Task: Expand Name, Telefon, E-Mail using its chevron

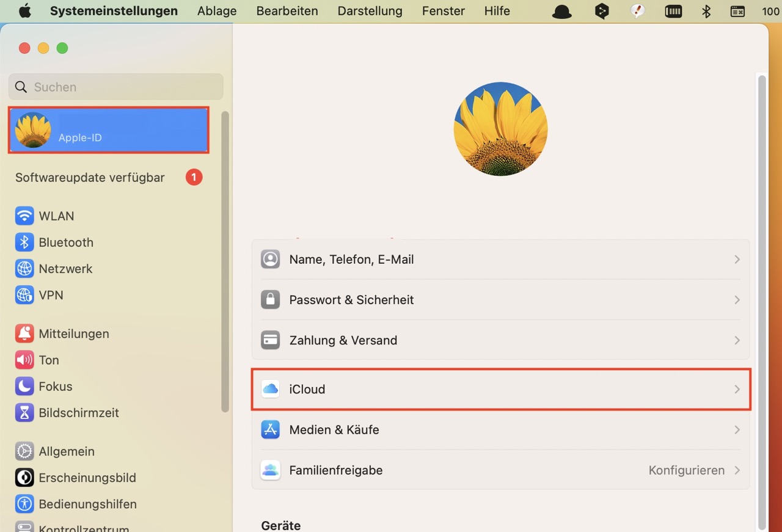Action: 737,260
